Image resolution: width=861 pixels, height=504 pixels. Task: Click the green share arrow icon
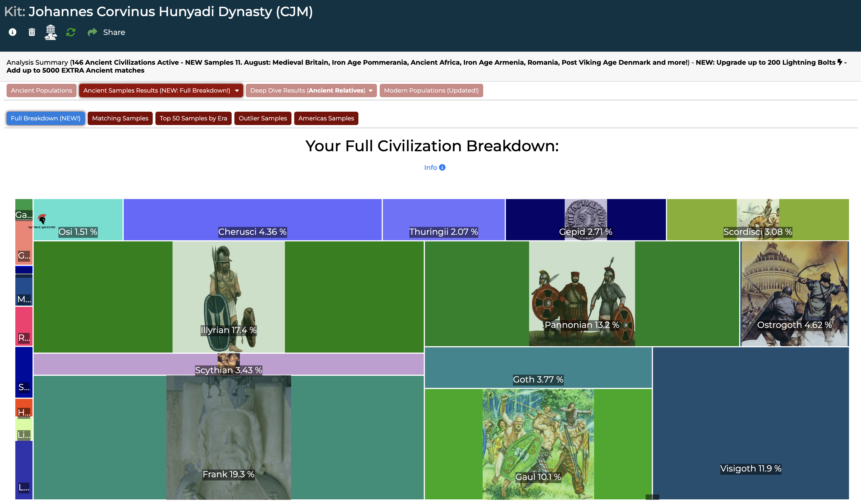92,32
